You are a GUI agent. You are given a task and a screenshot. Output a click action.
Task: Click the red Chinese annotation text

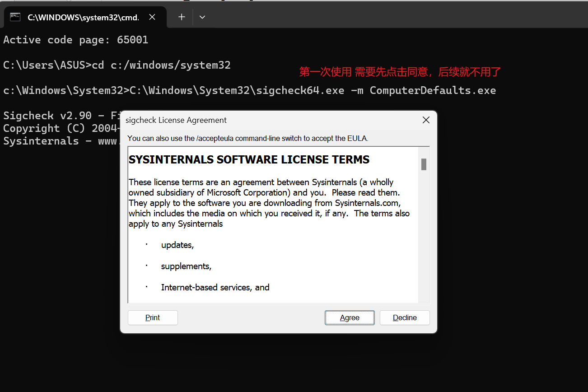400,72
